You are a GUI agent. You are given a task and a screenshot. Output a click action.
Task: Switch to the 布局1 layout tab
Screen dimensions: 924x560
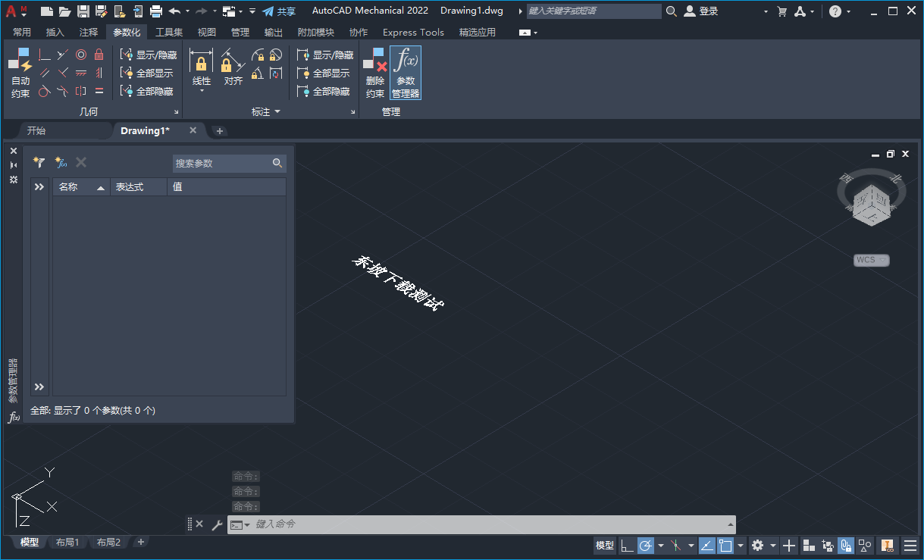(67, 542)
